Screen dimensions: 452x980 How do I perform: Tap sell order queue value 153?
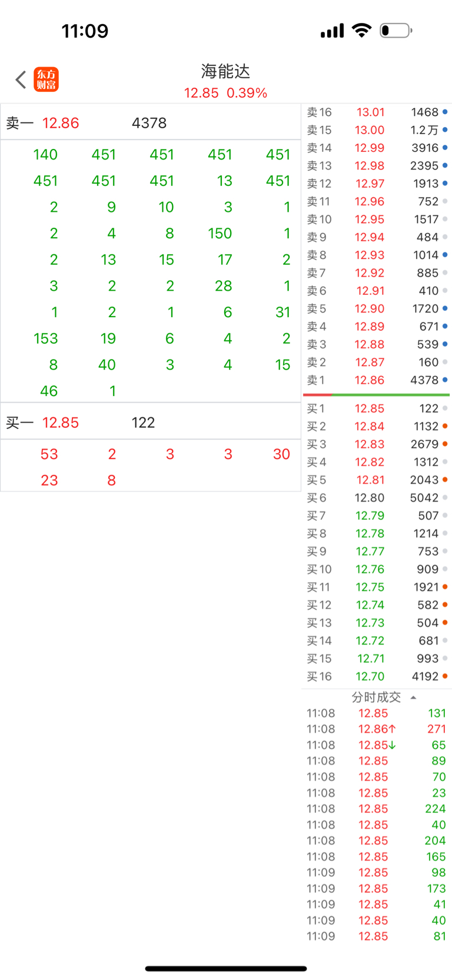click(x=45, y=338)
